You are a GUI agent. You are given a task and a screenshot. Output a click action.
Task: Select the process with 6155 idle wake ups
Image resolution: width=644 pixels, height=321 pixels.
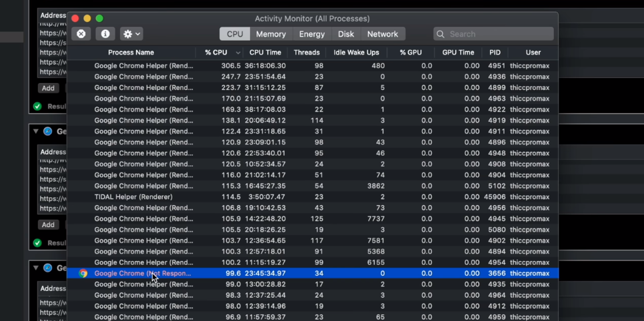click(x=313, y=262)
